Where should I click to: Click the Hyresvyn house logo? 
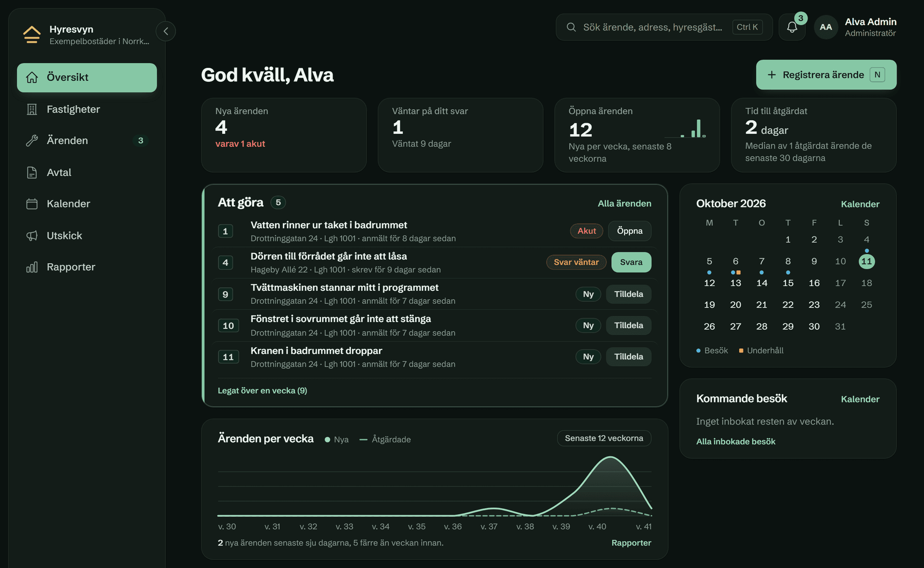click(32, 35)
